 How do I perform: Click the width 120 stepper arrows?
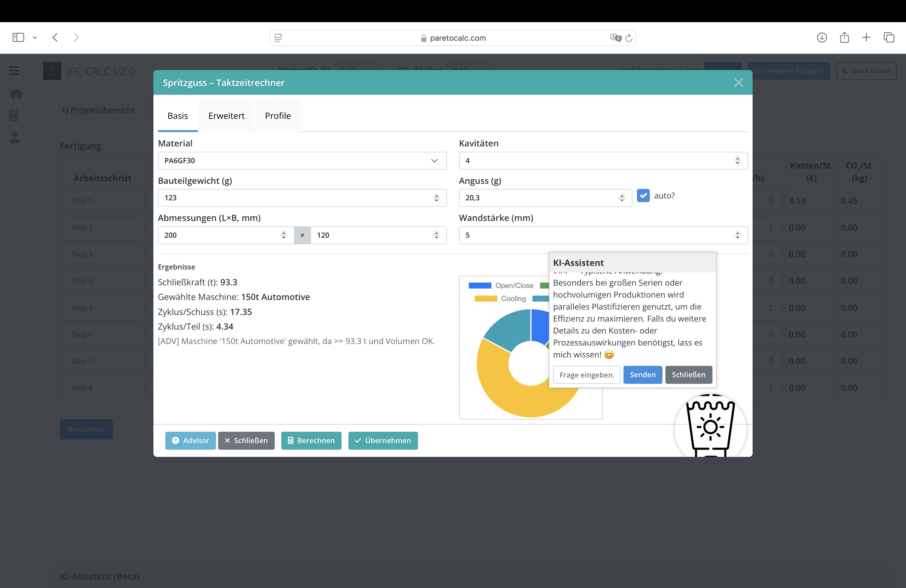436,235
